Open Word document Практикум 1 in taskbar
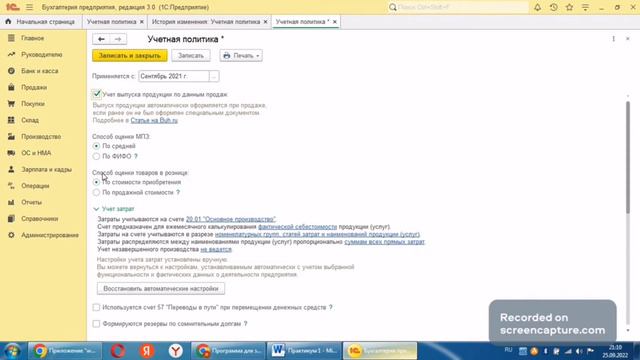Image resolution: width=640 pixels, height=360 pixels. [x=304, y=351]
